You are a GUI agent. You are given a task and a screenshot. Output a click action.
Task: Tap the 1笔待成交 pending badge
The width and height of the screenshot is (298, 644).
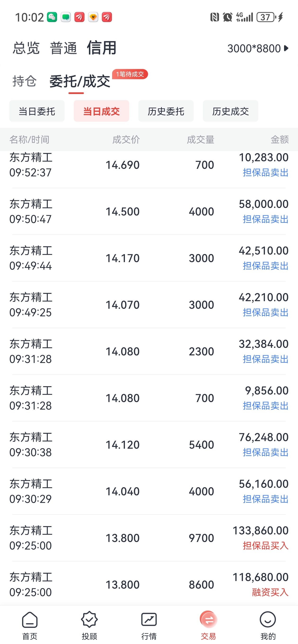[x=130, y=74]
